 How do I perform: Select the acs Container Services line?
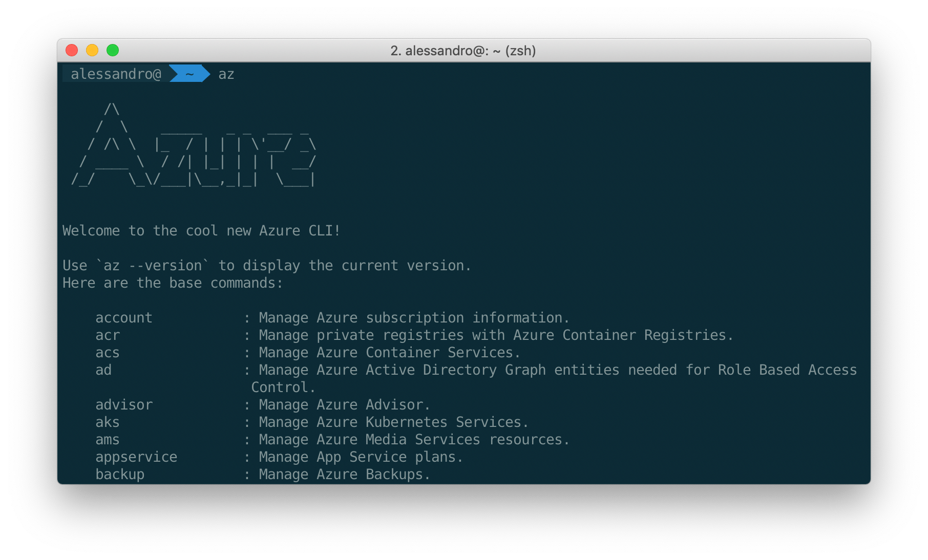point(107,352)
